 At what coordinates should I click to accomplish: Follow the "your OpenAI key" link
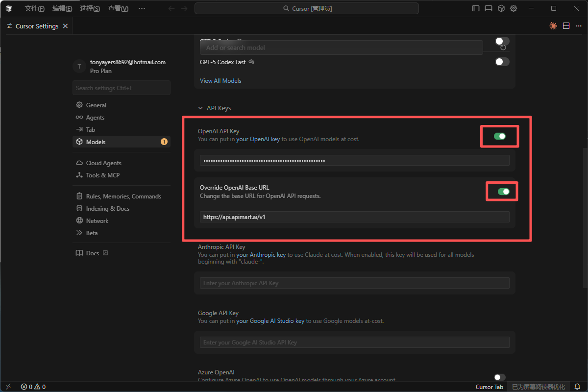point(258,139)
